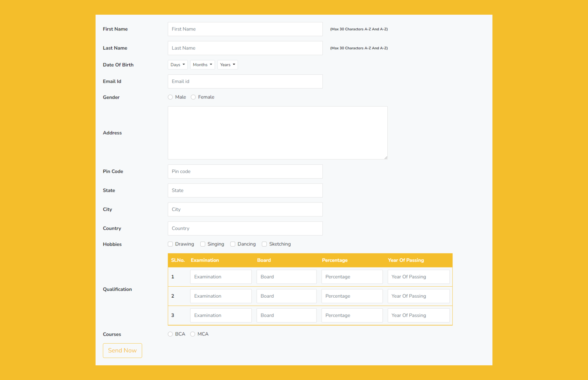Click the City input field
588x380 pixels.
[x=245, y=209]
